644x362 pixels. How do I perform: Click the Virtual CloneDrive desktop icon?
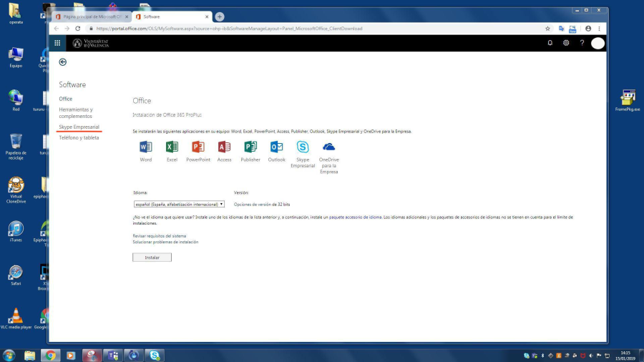pos(16,190)
